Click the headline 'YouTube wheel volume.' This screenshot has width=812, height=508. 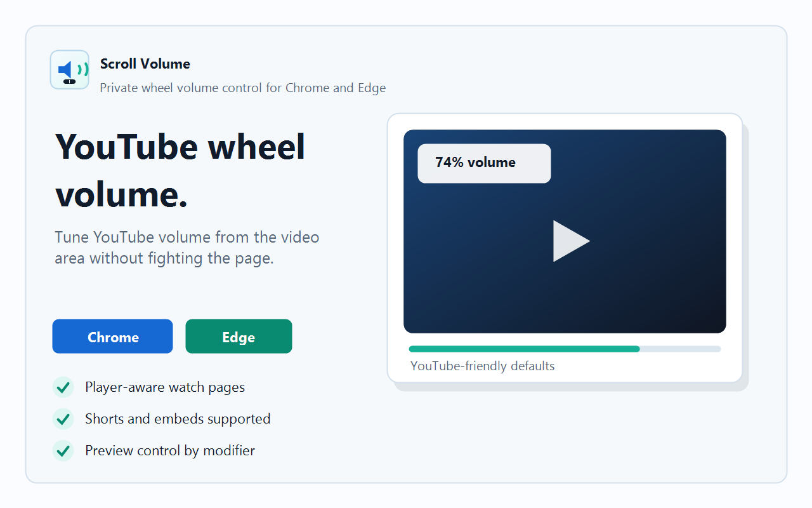click(181, 170)
